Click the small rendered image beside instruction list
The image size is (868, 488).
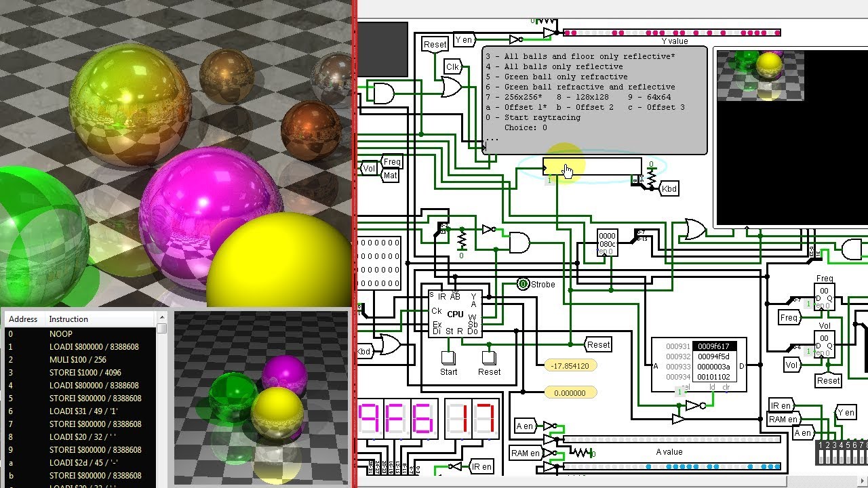point(261,399)
